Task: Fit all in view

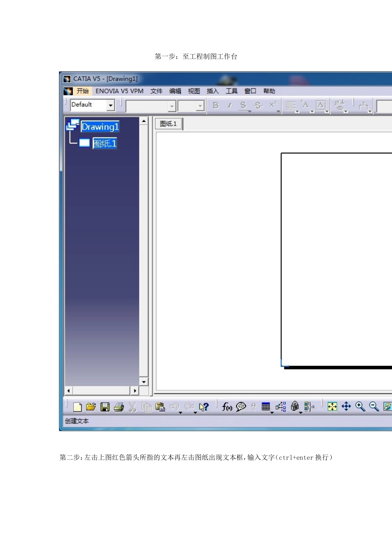Action: tap(332, 407)
